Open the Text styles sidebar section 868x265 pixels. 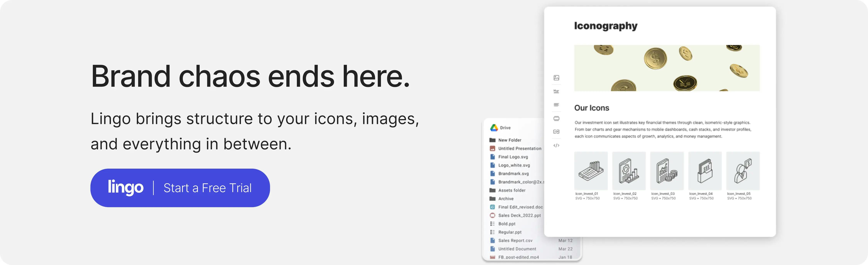point(557,105)
